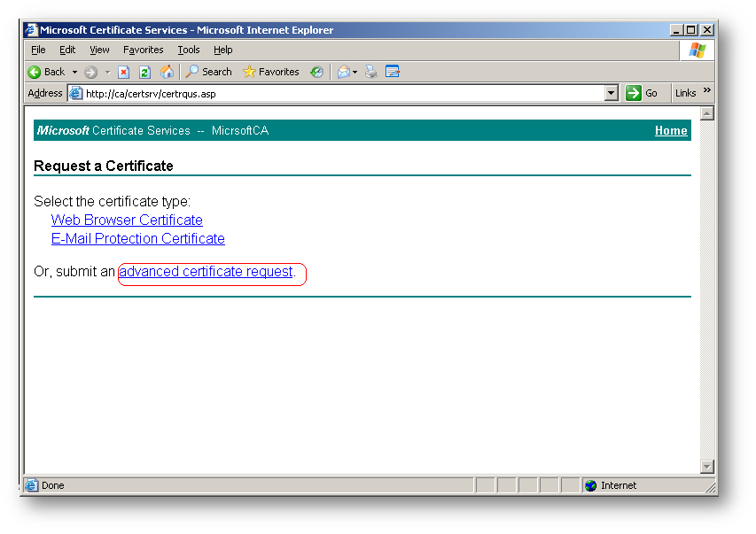Viewport: 756px width, 534px height.
Task: Open the View menu
Action: (x=99, y=50)
